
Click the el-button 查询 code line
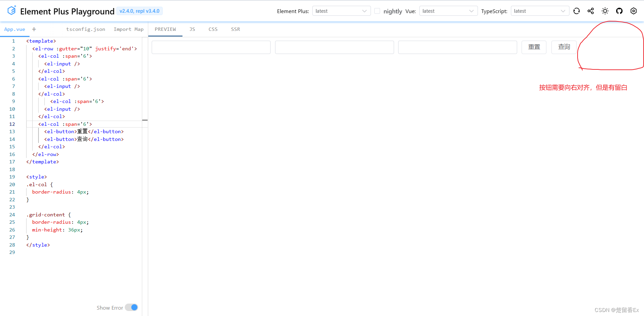point(84,139)
